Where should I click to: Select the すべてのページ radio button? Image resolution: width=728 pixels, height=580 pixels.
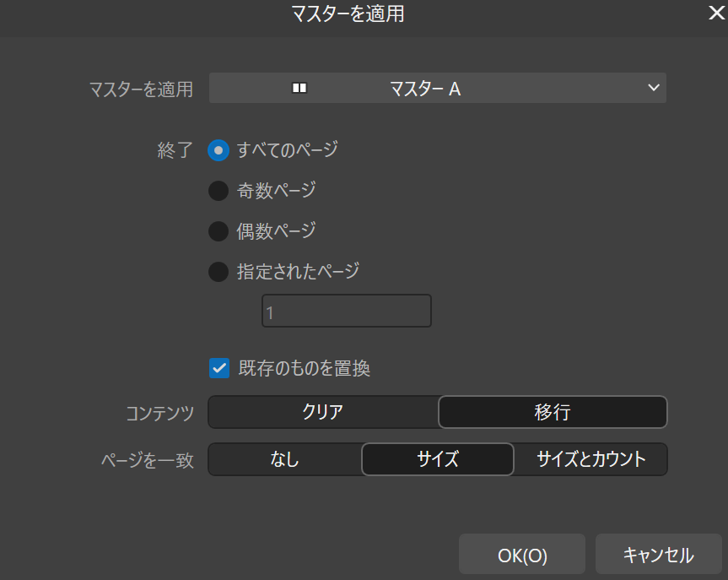tap(218, 150)
